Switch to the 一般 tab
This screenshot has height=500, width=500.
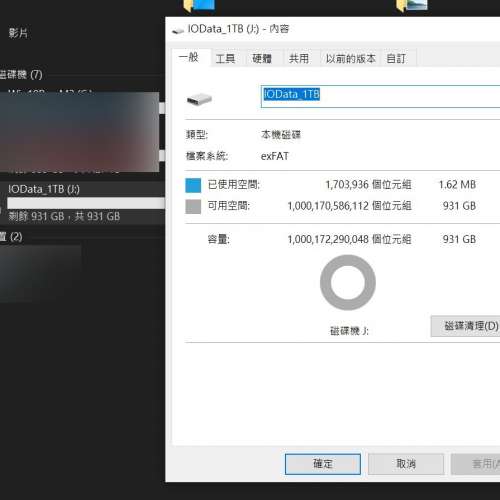click(x=190, y=58)
